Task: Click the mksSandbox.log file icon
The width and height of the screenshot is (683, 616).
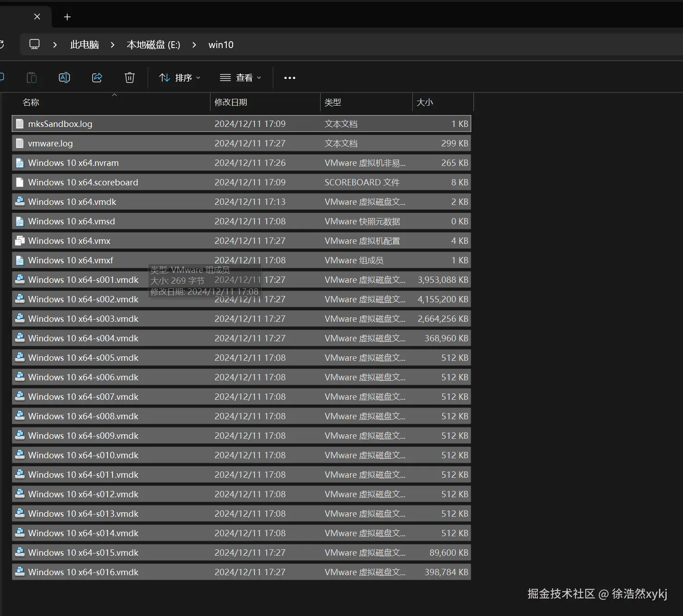Action: pos(20,124)
